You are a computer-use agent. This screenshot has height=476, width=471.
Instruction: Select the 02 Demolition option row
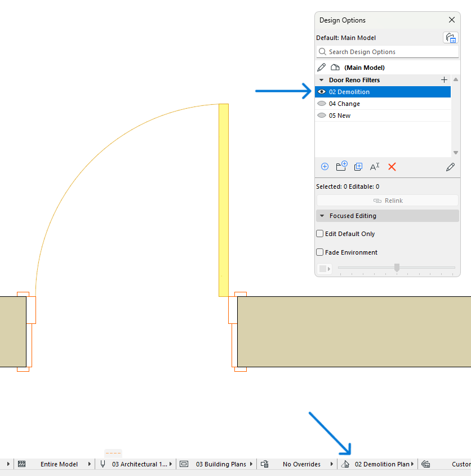(383, 92)
